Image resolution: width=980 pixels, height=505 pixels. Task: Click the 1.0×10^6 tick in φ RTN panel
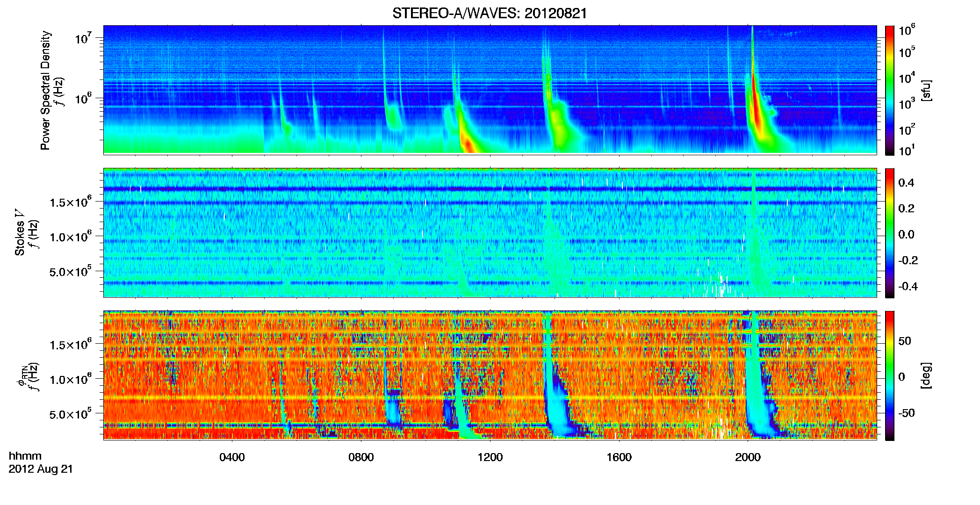coord(71,379)
